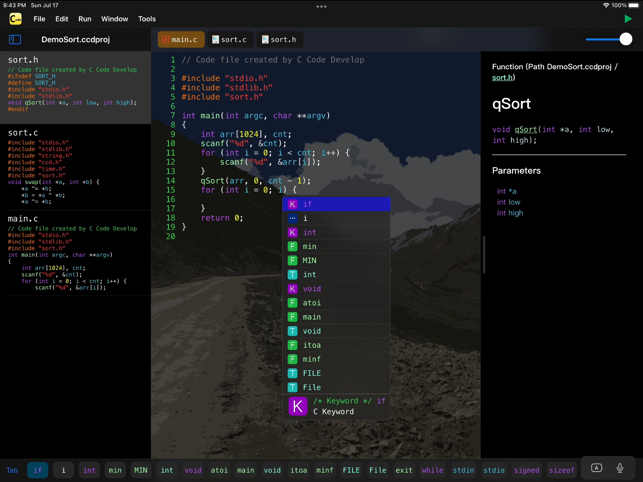
Task: Select the 'atoi' function suggestion
Action: [336, 303]
